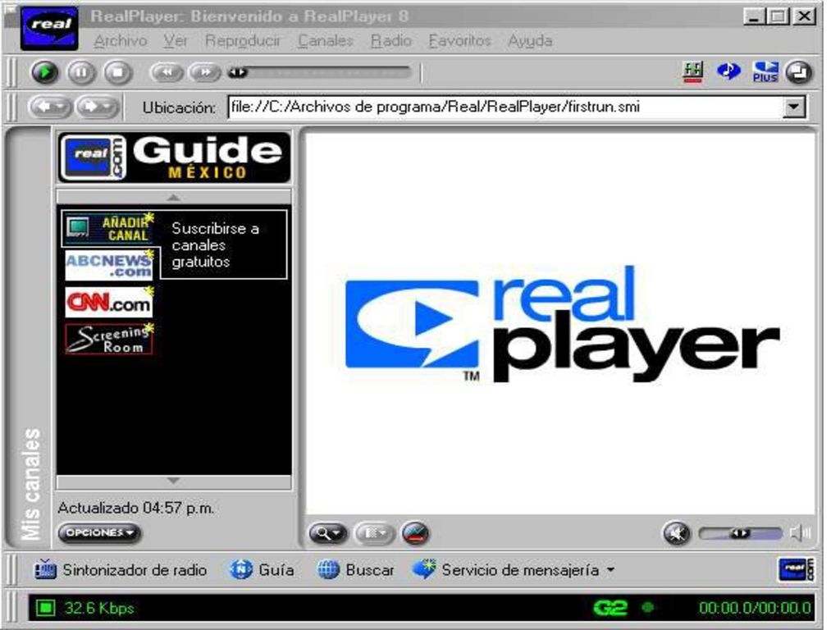The image size is (840, 630).
Task: Click the blue music note icon
Action: point(728,71)
